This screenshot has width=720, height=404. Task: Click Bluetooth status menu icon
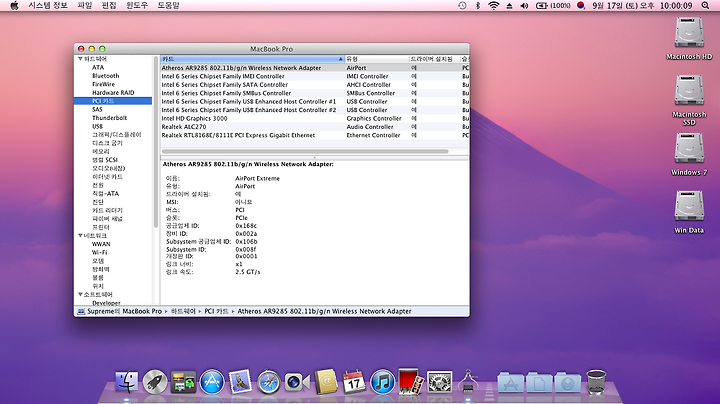point(478,6)
